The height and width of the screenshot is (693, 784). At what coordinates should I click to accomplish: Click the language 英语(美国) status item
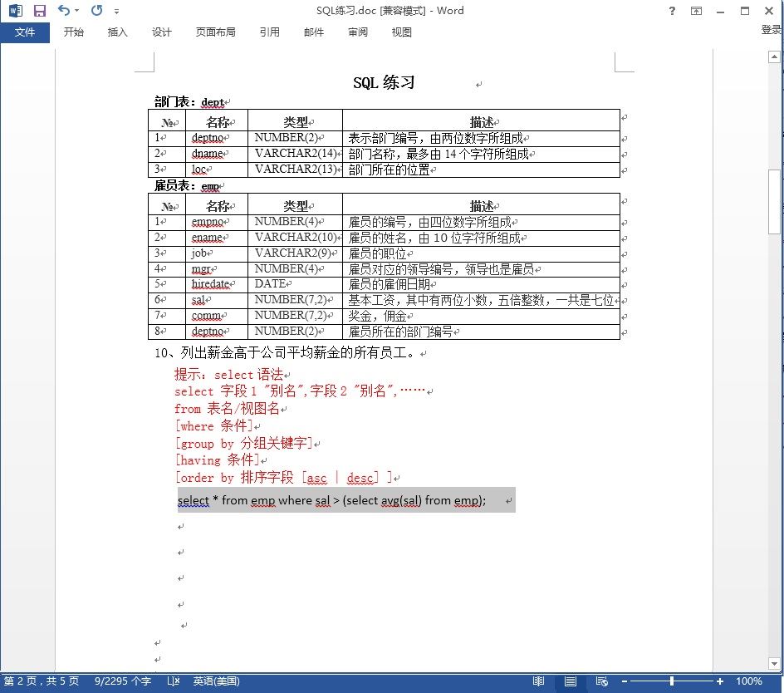(x=217, y=681)
